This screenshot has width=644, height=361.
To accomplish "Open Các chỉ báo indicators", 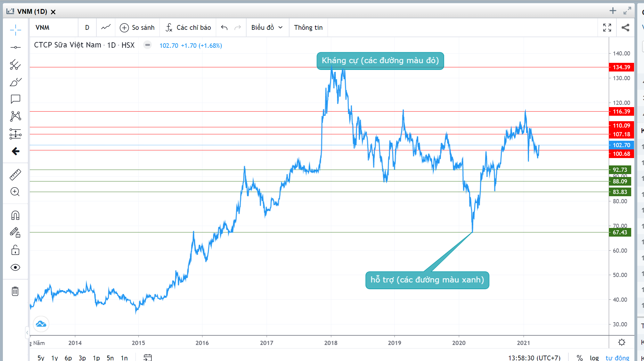I will (188, 28).
